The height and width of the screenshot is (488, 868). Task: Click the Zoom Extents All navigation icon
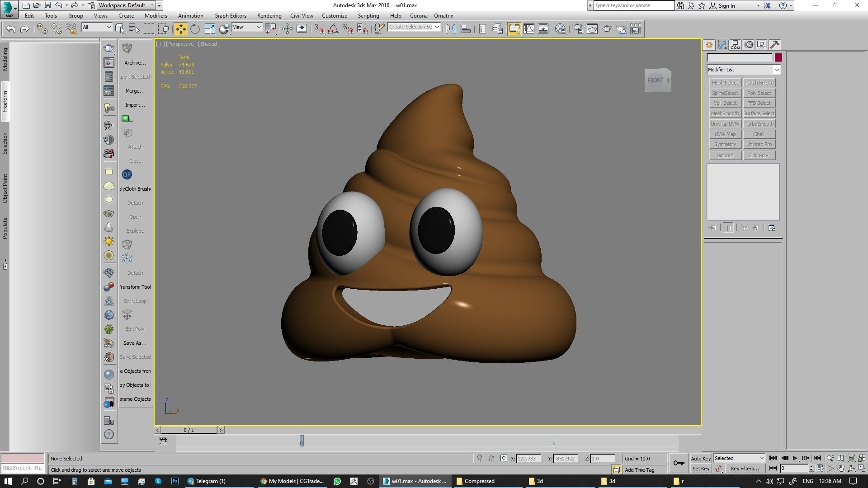(x=862, y=458)
